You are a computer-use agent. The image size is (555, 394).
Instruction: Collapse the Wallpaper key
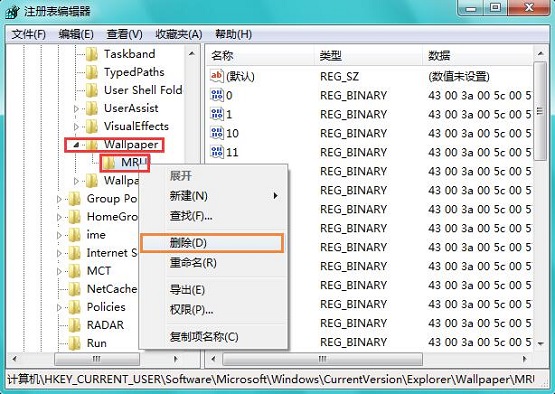[76, 144]
